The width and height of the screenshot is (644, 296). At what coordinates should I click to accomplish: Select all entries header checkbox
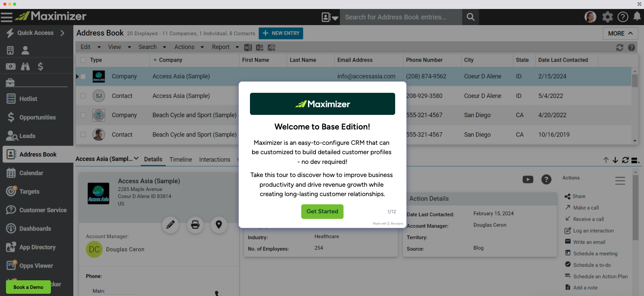click(83, 60)
